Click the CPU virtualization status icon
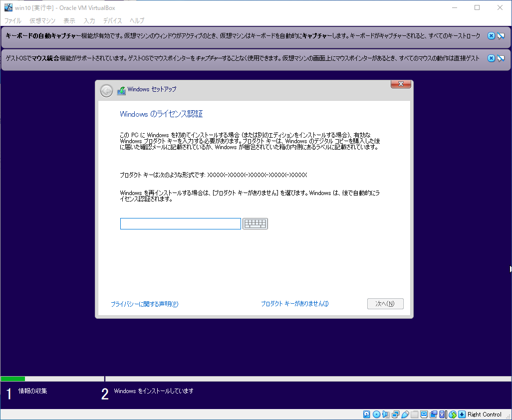The width and height of the screenshot is (512, 420). 443,415
